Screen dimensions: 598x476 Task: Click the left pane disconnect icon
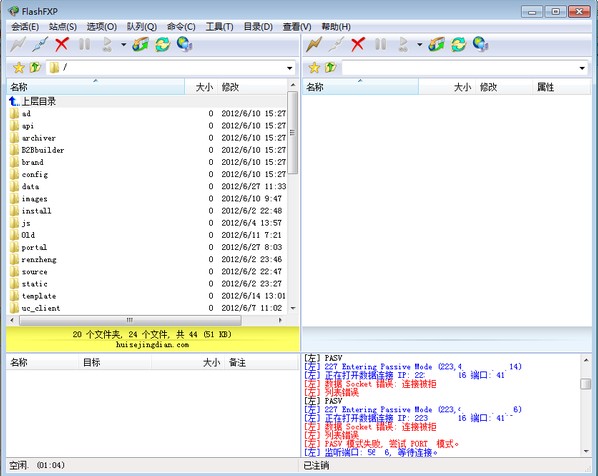tap(40, 45)
